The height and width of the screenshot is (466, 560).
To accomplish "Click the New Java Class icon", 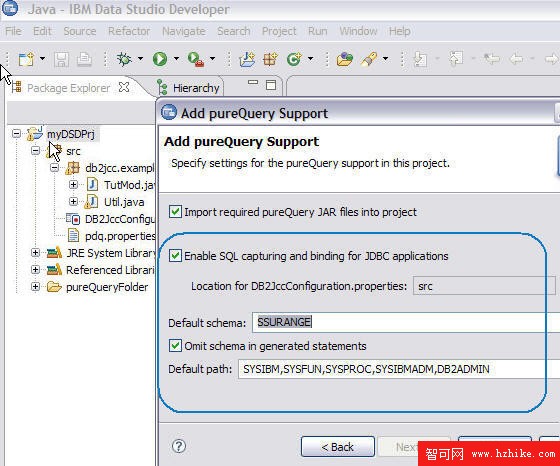I will (294, 59).
